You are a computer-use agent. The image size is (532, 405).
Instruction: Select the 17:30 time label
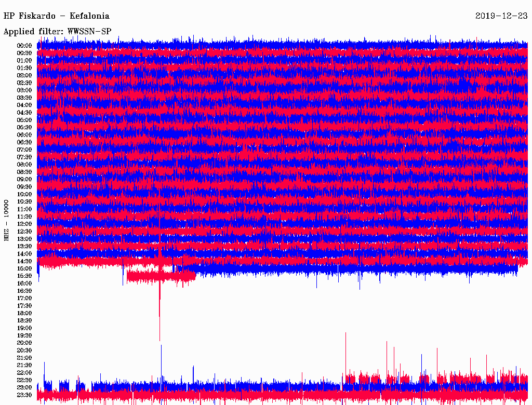tap(24, 306)
